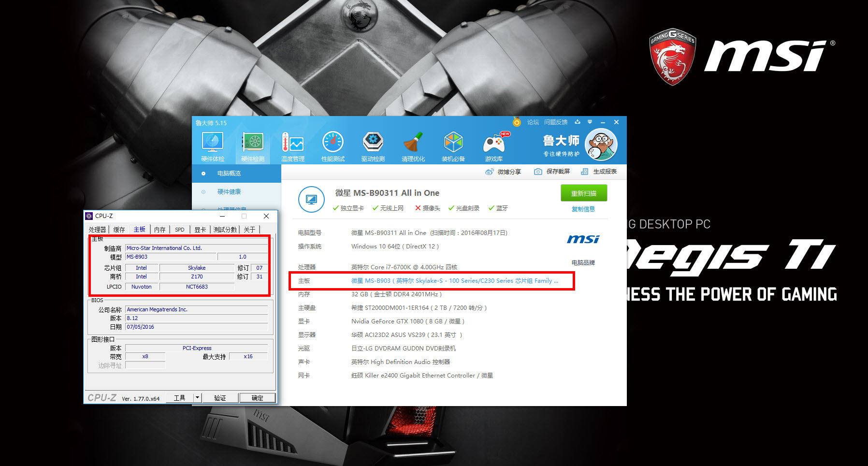Viewport: 868px width, 466px height.
Task: Click the download tray icon beside 问题反馈
Action: pyautogui.click(x=578, y=122)
